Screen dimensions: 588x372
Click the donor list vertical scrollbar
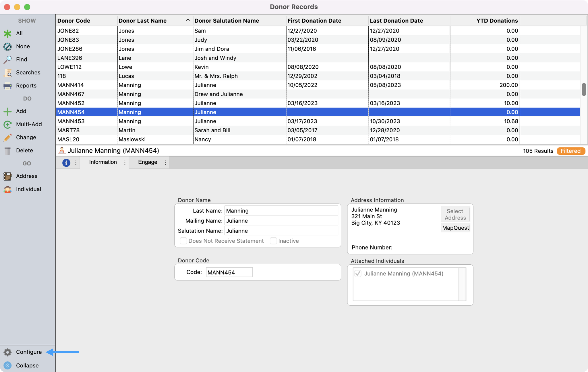(583, 89)
